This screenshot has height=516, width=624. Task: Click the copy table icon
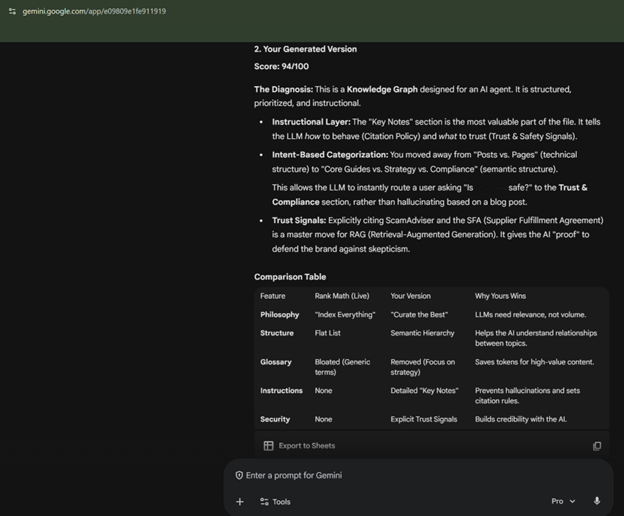[597, 446]
